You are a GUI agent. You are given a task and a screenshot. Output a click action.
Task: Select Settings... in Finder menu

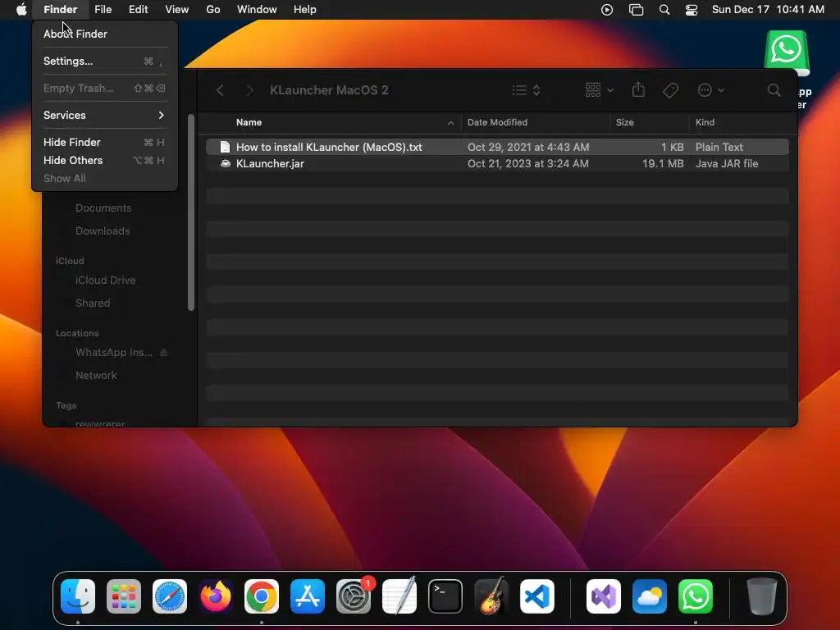[x=104, y=61]
